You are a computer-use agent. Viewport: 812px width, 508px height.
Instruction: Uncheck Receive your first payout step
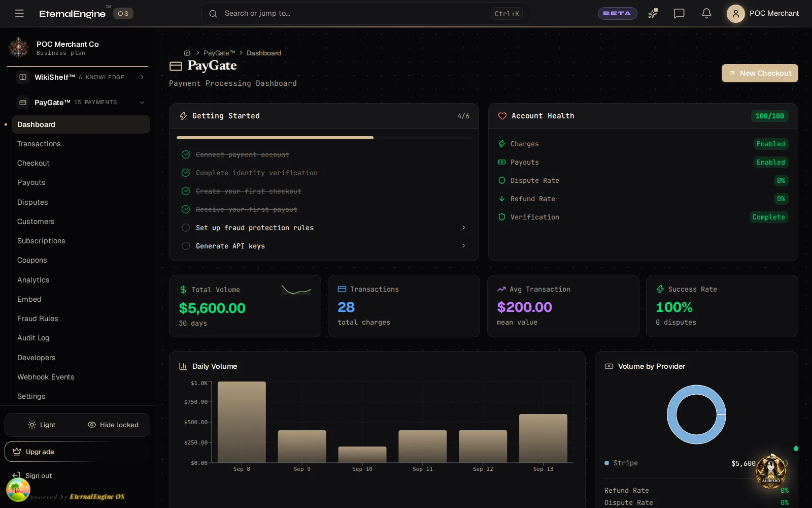point(186,209)
